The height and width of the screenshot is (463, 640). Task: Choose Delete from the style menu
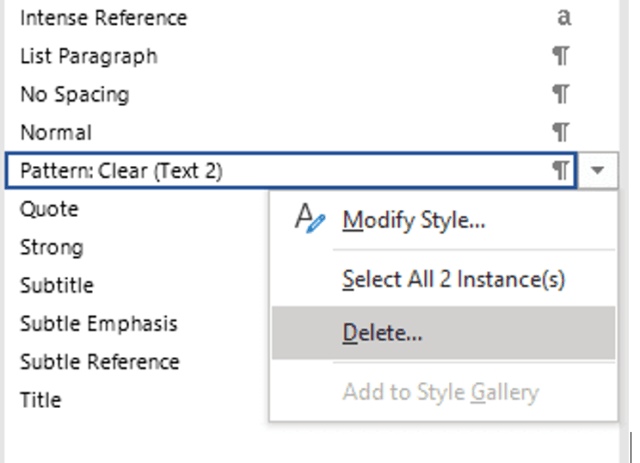[444, 333]
